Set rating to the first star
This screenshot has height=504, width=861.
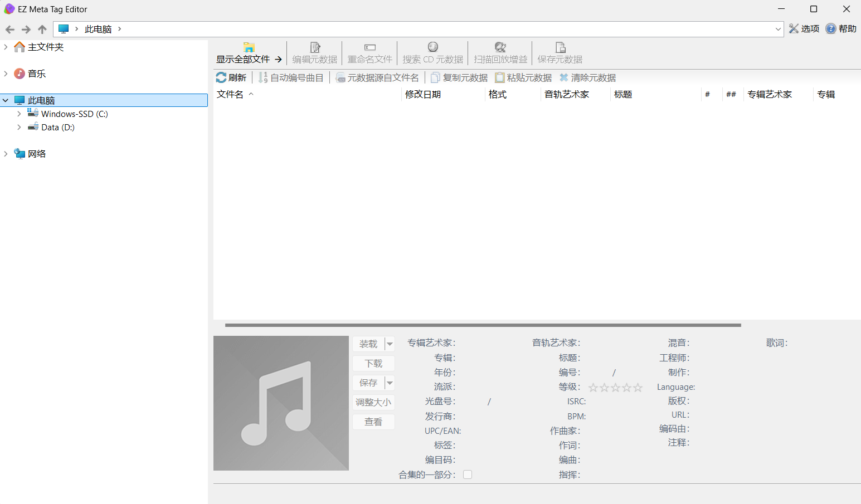[x=594, y=388]
